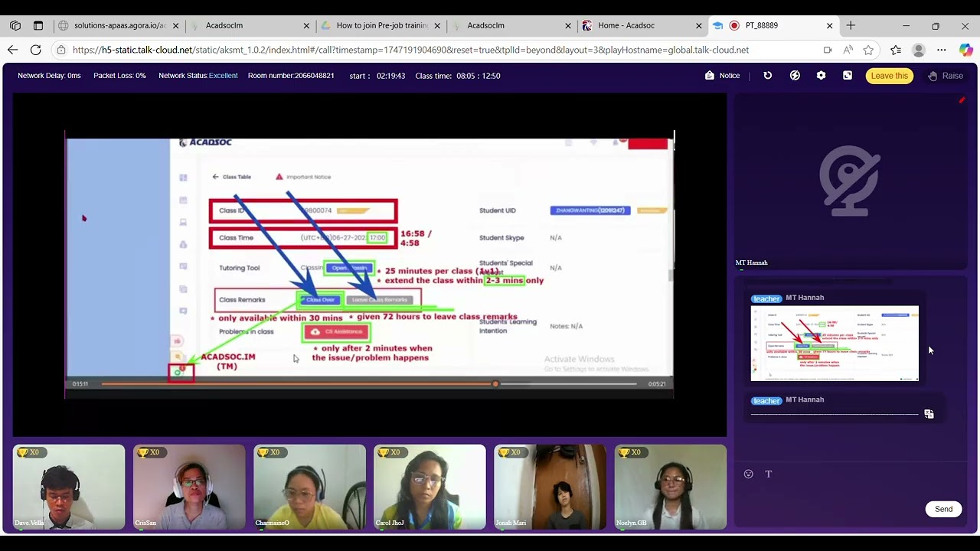Select Carol JhoJ's video tile

tap(430, 487)
